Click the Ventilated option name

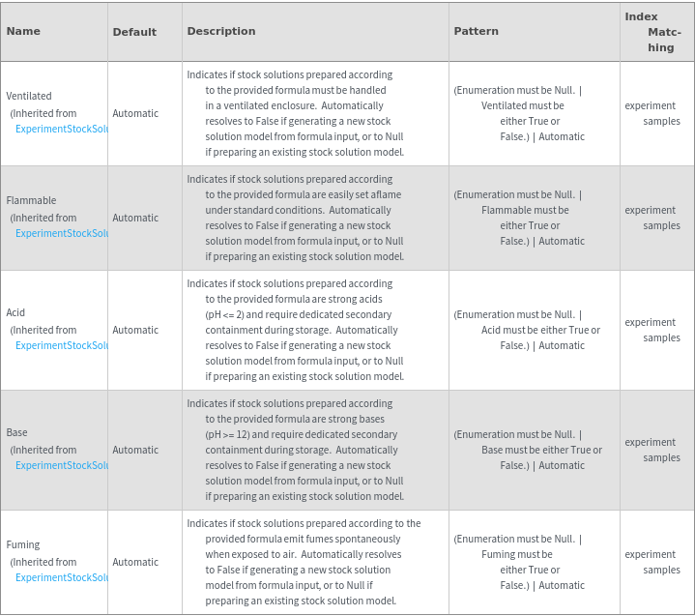click(x=29, y=96)
